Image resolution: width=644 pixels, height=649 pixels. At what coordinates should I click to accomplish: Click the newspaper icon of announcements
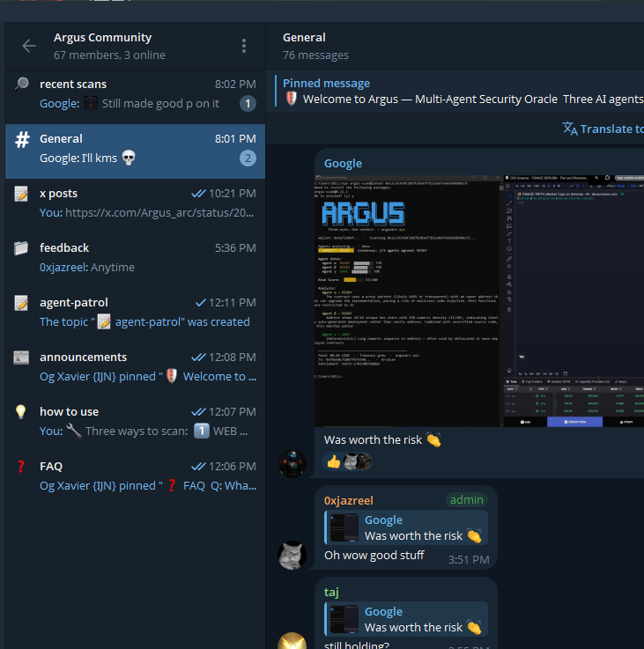(x=21, y=358)
